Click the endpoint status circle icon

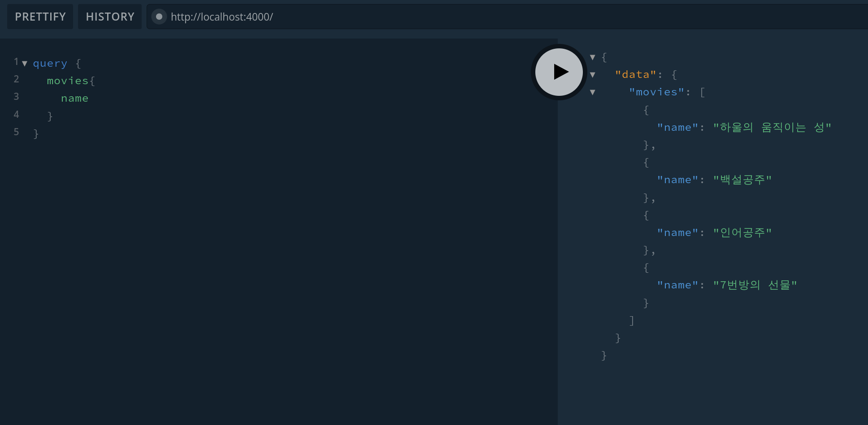tap(159, 17)
